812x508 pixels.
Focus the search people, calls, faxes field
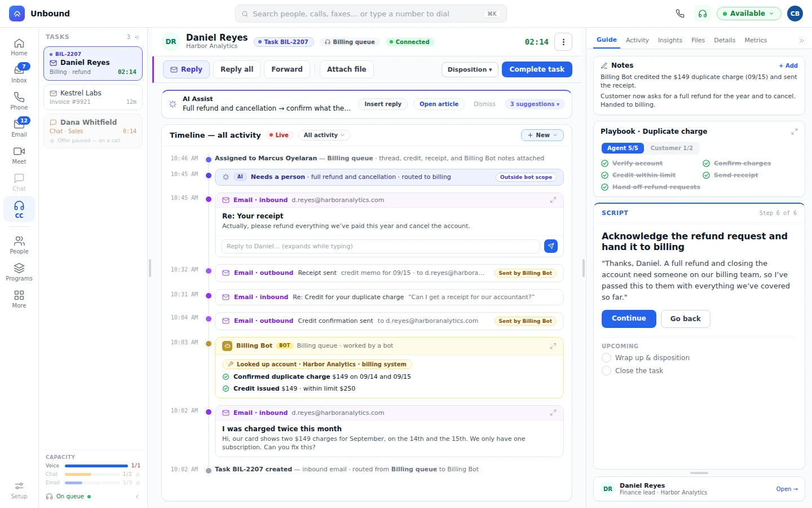[371, 14]
